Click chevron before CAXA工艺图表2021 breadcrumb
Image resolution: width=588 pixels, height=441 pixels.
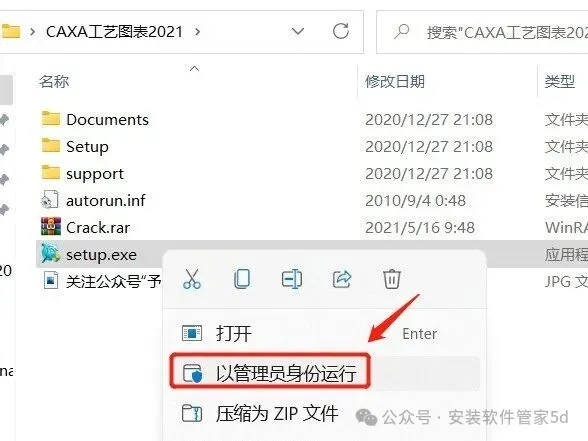32,32
